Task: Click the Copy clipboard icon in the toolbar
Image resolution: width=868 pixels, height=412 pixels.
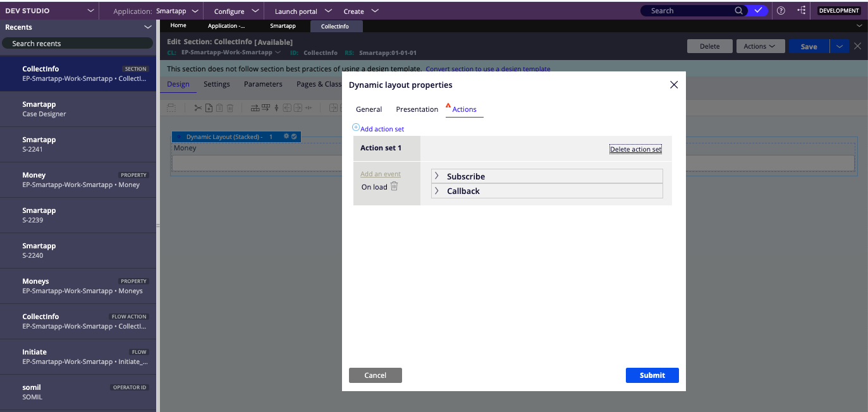Action: 209,107
